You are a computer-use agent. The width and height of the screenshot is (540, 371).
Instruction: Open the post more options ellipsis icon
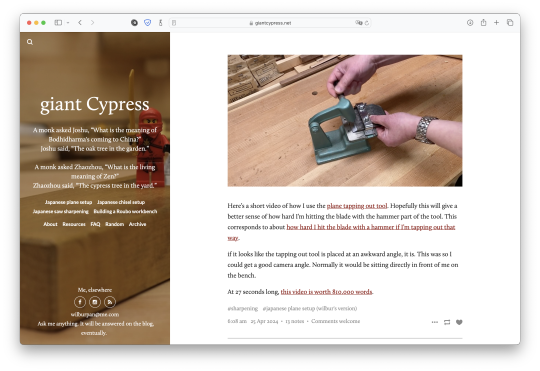pyautogui.click(x=435, y=322)
